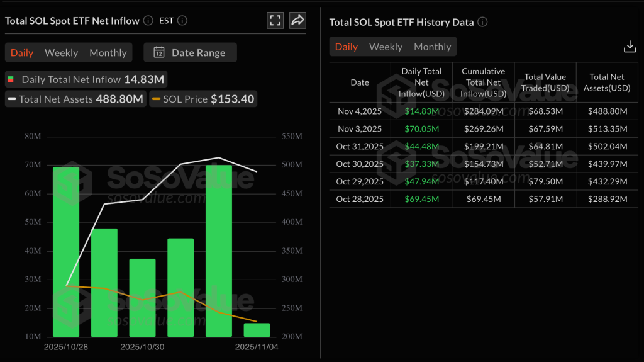
Task: Click the tallest green bar for 2025/10/28
Action: pyautogui.click(x=66, y=252)
